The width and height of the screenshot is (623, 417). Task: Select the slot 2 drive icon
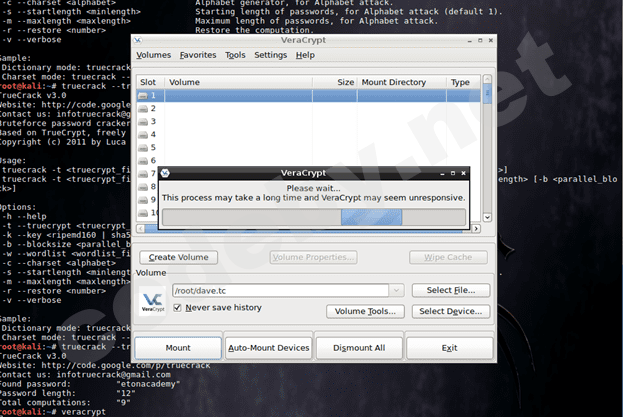[x=143, y=109]
